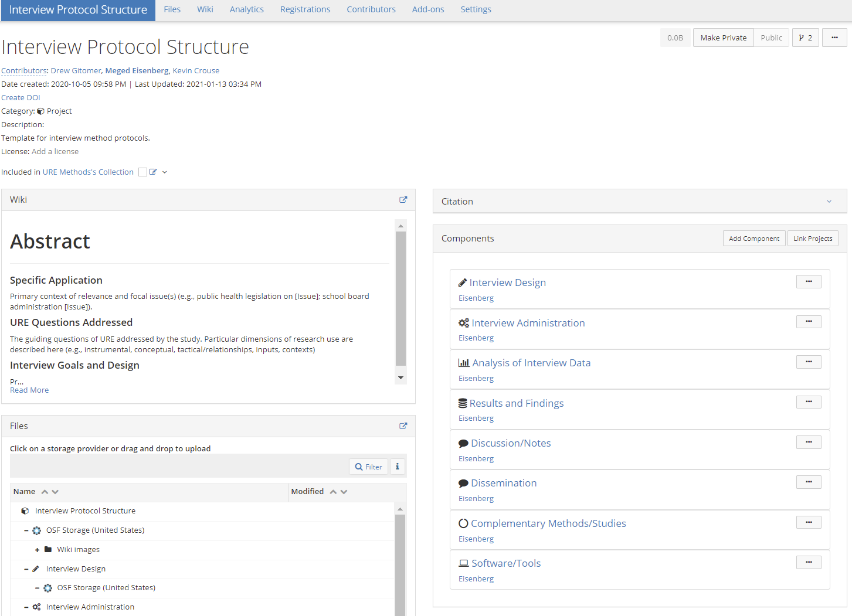Click the Public button

coord(772,38)
